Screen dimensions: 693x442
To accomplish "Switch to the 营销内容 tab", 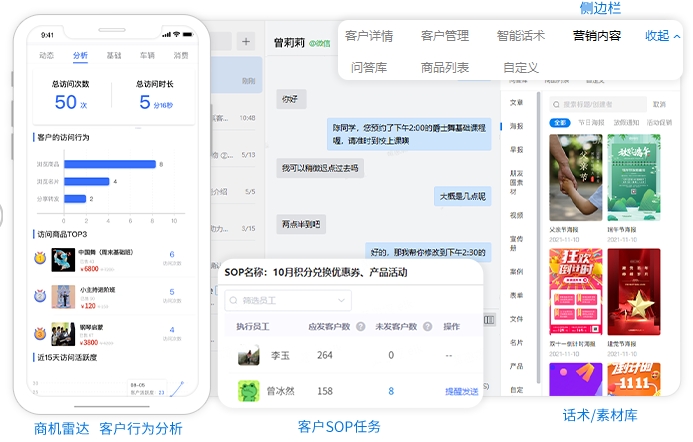I will pyautogui.click(x=596, y=36).
